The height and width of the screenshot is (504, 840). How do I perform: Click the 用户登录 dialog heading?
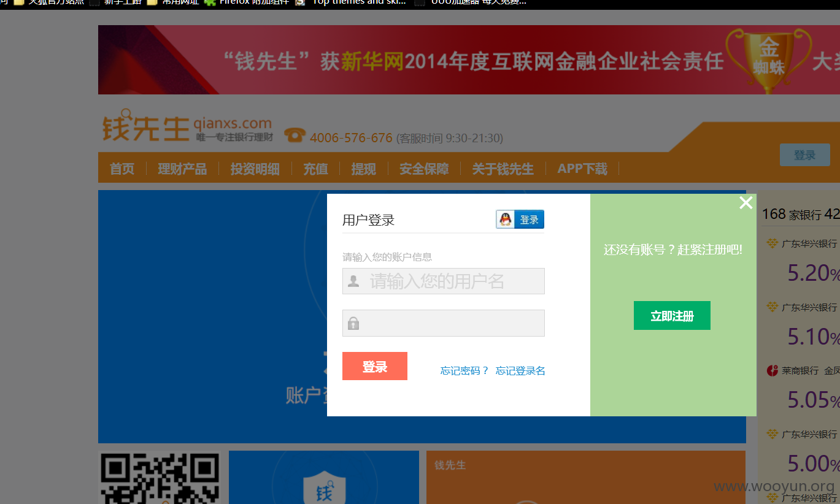pos(368,220)
